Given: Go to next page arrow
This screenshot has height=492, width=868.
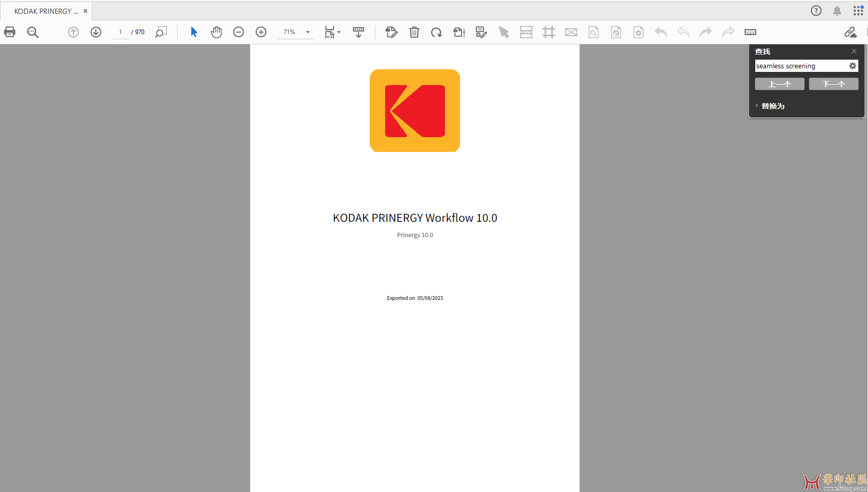Looking at the screenshot, I should click(x=96, y=32).
